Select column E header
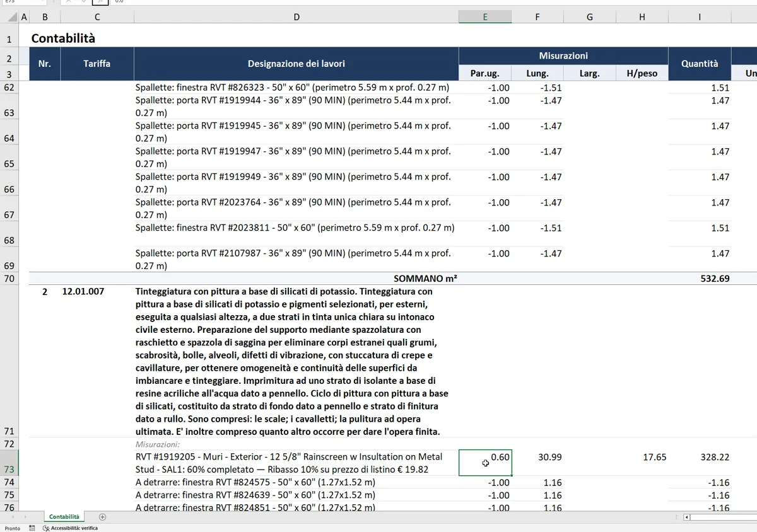The height and width of the screenshot is (532, 757). (x=485, y=17)
